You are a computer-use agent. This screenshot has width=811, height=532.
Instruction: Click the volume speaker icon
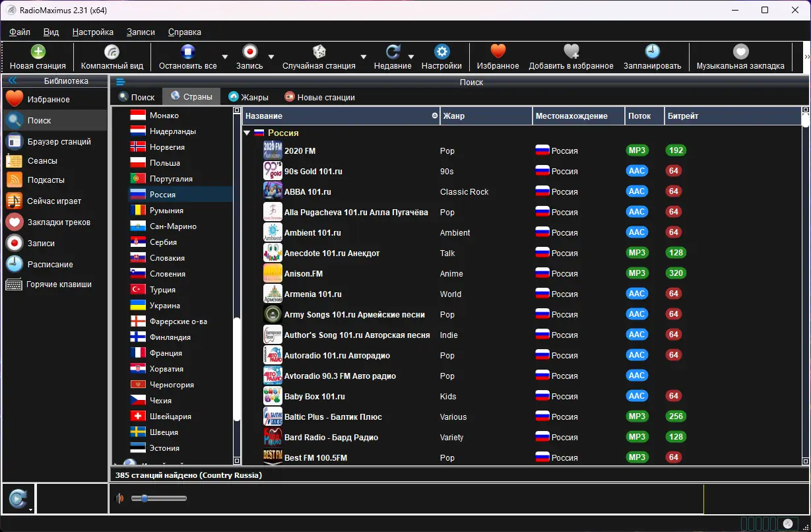click(x=119, y=498)
